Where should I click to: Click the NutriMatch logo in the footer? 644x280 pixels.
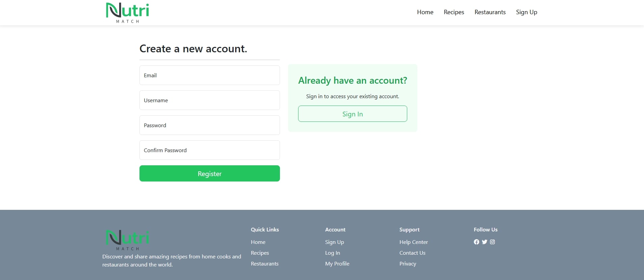[x=127, y=240]
